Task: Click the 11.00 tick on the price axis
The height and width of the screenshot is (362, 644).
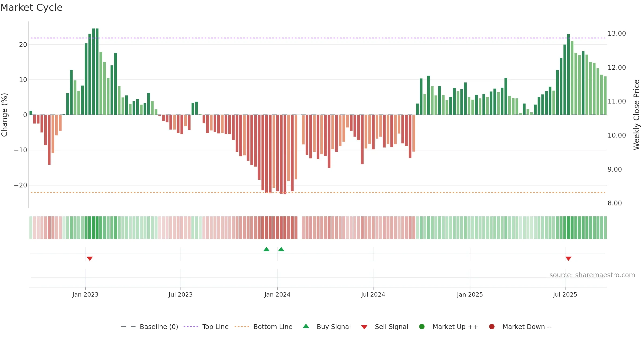Action: click(x=617, y=101)
